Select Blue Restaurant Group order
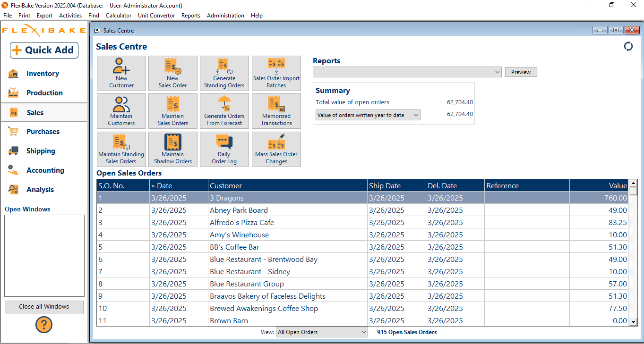 click(x=363, y=284)
